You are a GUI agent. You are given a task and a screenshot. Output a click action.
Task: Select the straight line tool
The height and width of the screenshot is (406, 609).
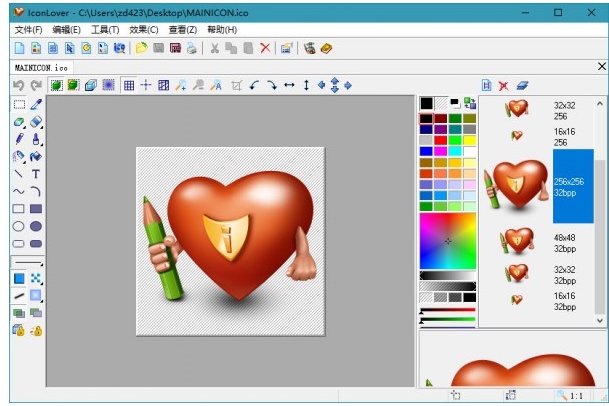pos(18,174)
